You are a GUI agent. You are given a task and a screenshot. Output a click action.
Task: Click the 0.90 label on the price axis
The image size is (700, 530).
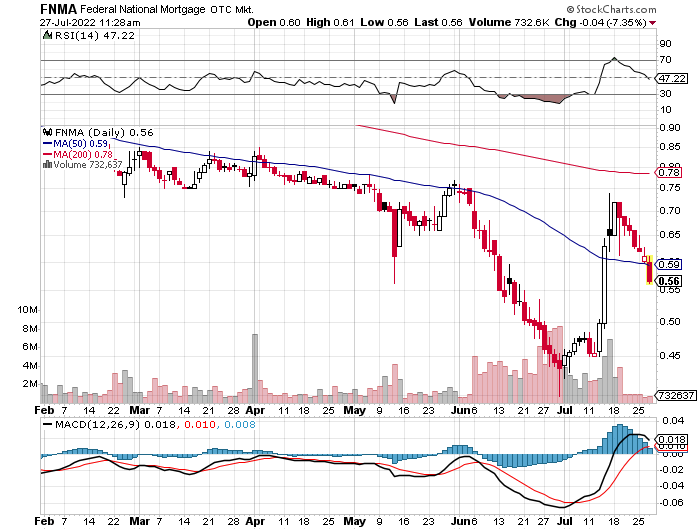click(670, 128)
